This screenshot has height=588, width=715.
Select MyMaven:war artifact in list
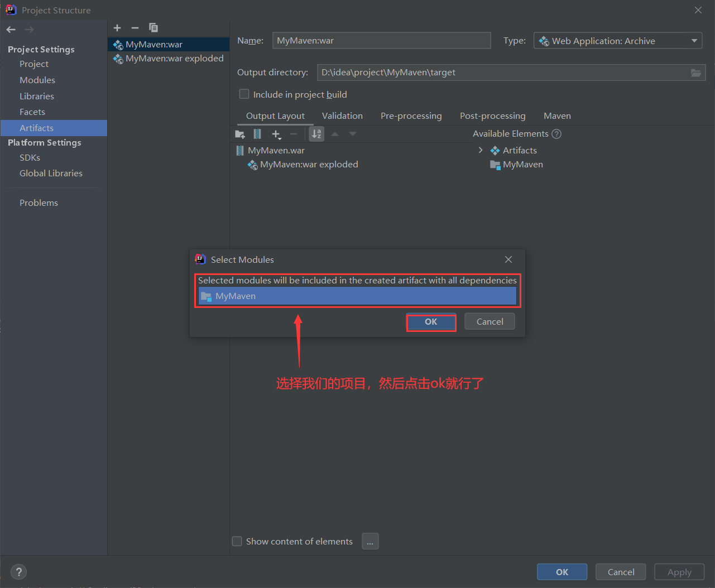[x=169, y=45]
